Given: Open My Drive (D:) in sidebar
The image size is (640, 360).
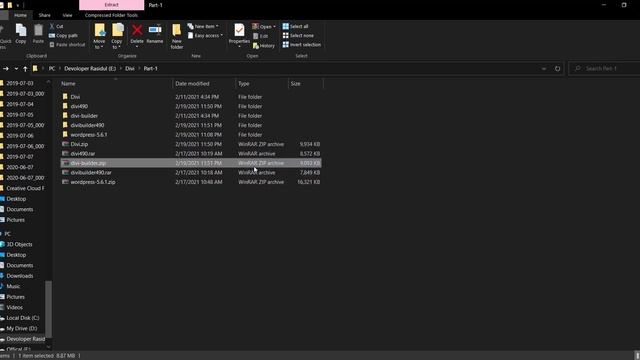Looking at the screenshot, I should tap(22, 328).
